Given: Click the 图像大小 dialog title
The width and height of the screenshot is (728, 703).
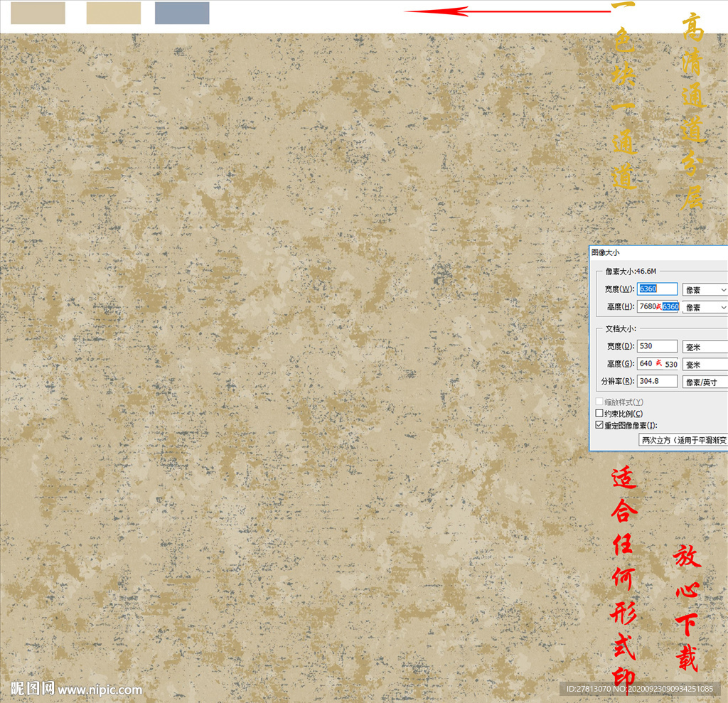Looking at the screenshot, I should 606,252.
